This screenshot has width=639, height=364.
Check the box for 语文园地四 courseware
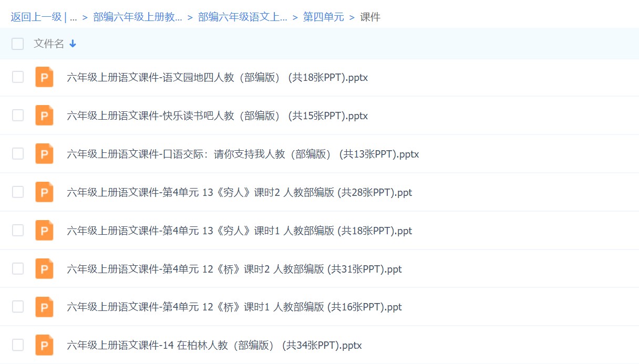tap(18, 77)
